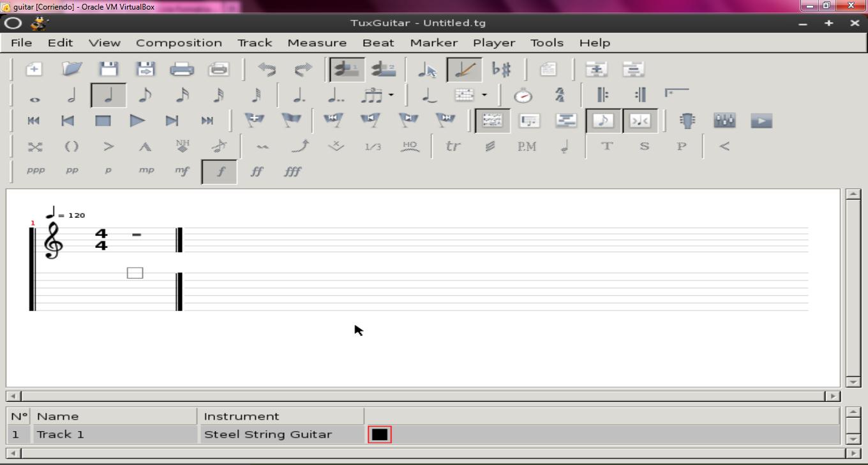868x465 pixels.
Task: Click the Open file folder icon
Action: (71, 69)
